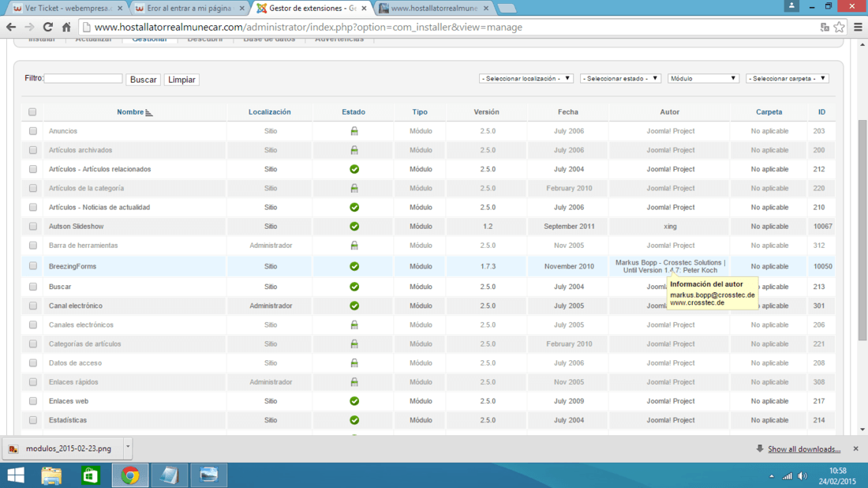Viewport: 868px width, 488px height.
Task: Open File Explorer from the taskbar
Action: (x=51, y=475)
